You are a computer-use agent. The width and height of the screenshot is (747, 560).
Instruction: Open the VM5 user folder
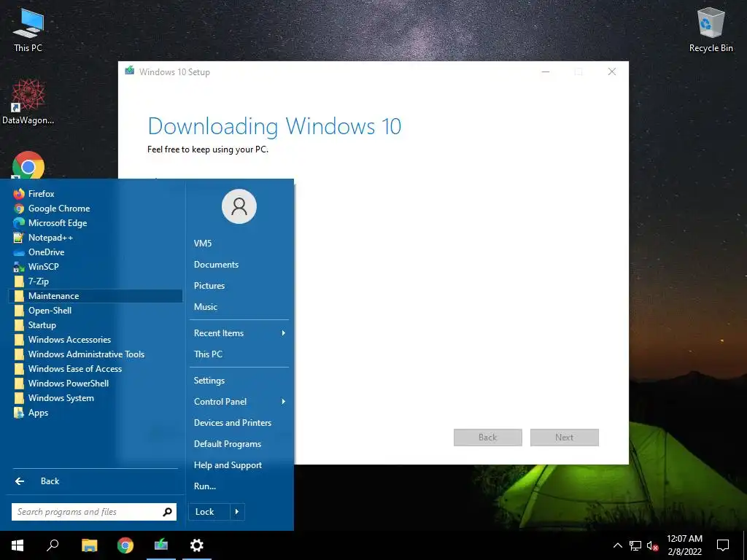click(x=203, y=244)
